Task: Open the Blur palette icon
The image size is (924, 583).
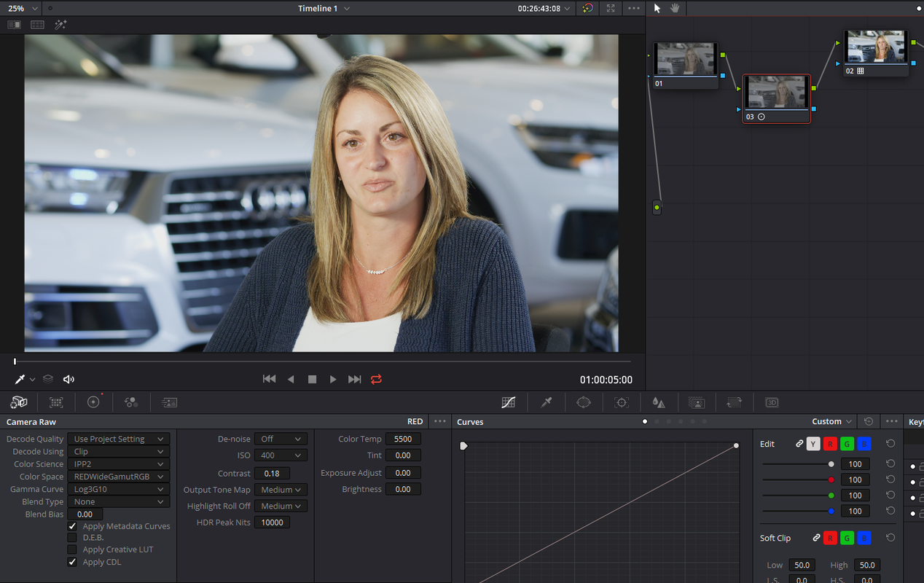Action: [659, 402]
